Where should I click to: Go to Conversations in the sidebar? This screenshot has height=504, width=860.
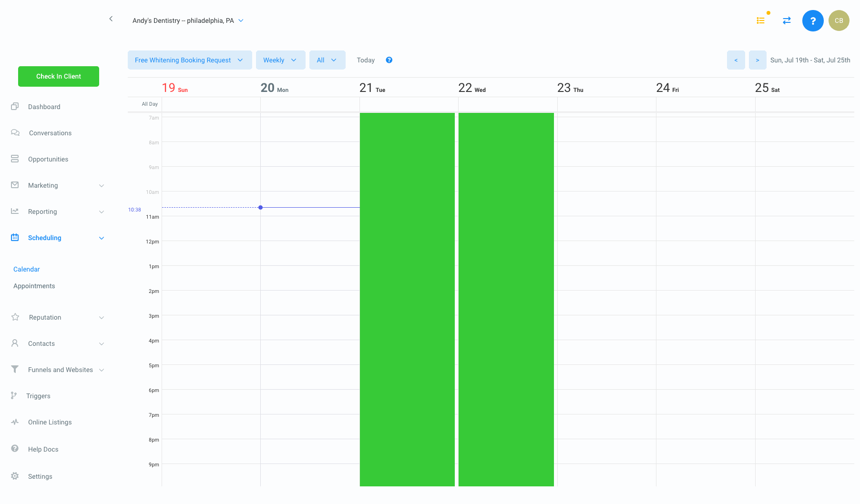tap(50, 133)
